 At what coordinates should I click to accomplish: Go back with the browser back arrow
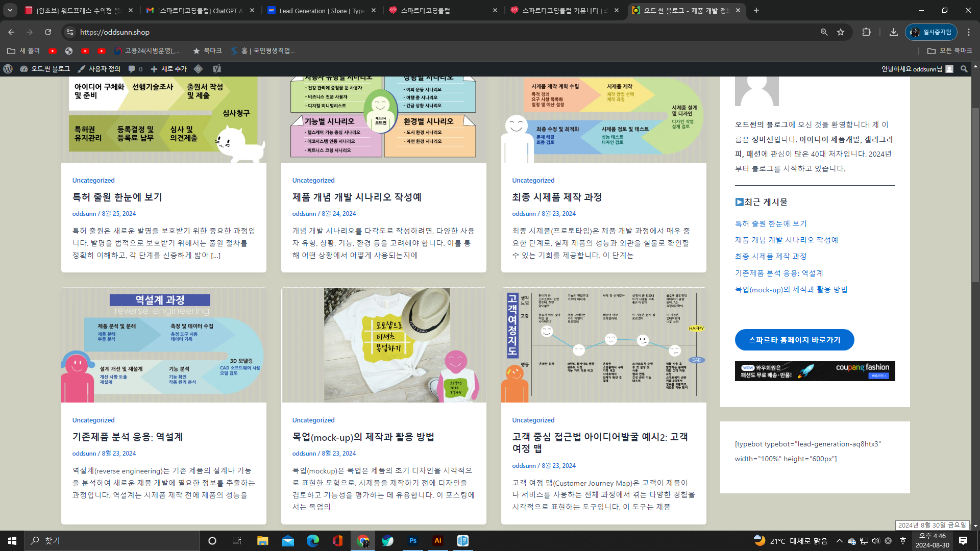pyautogui.click(x=11, y=32)
